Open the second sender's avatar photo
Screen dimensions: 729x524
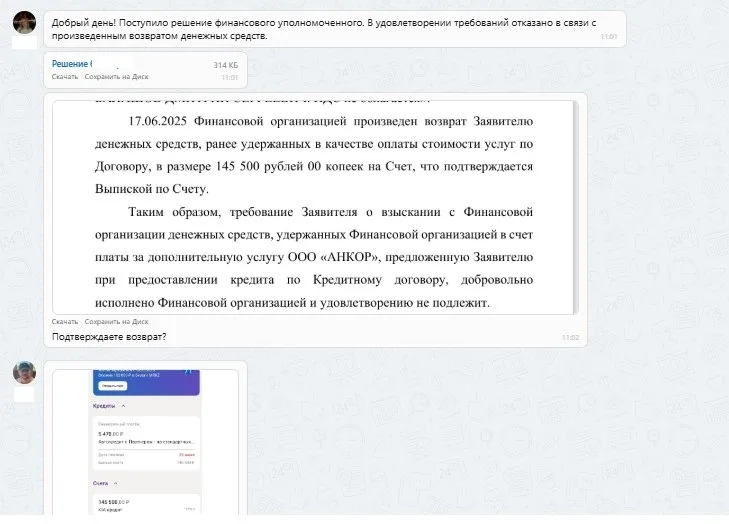(x=25, y=372)
